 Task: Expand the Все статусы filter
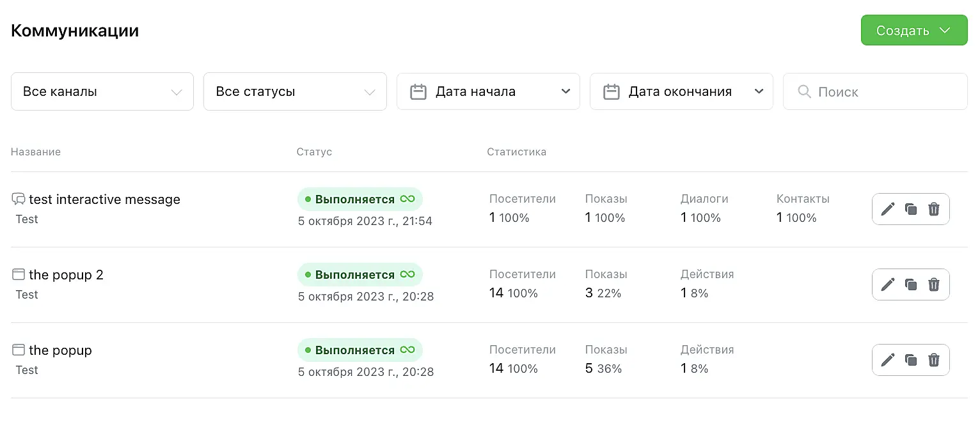pyautogui.click(x=295, y=91)
